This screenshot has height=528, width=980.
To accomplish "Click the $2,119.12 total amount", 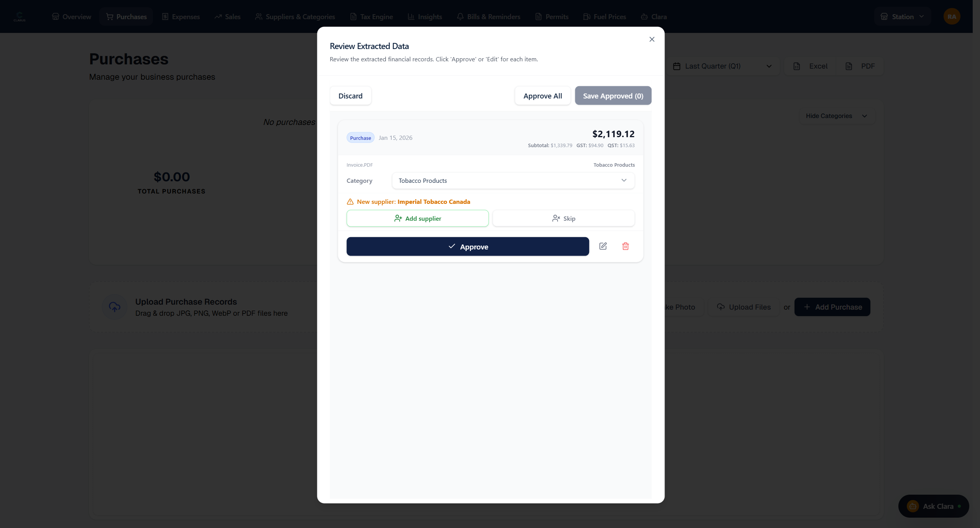I will click(x=613, y=134).
